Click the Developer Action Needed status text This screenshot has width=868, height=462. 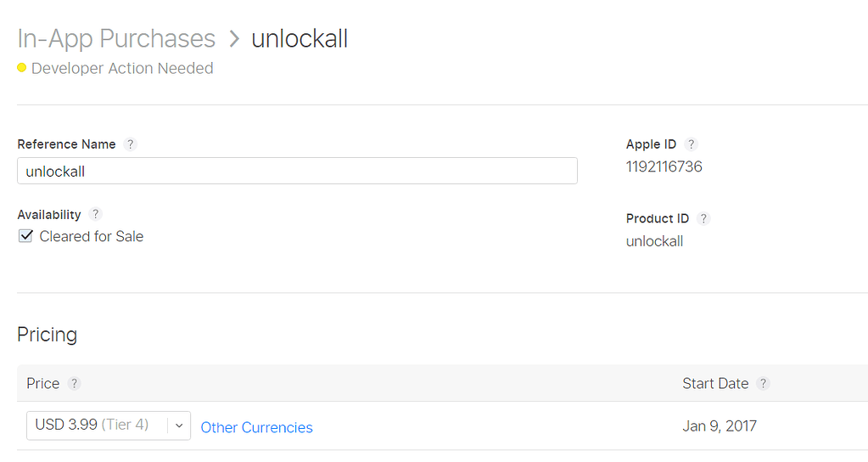(122, 68)
